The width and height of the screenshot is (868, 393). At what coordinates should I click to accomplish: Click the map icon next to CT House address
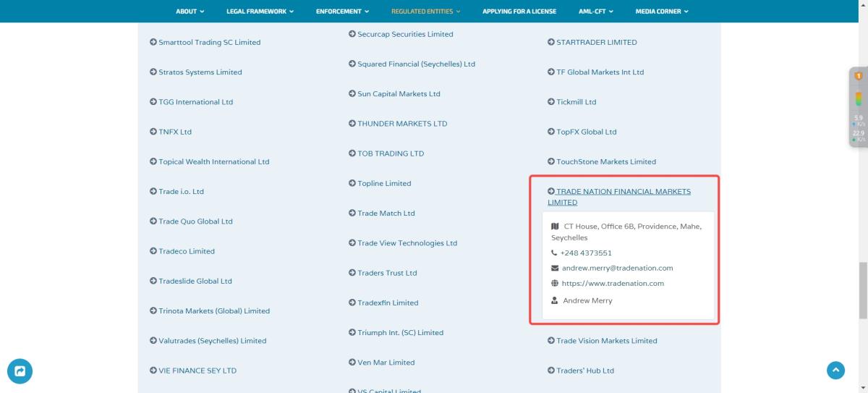pyautogui.click(x=555, y=227)
